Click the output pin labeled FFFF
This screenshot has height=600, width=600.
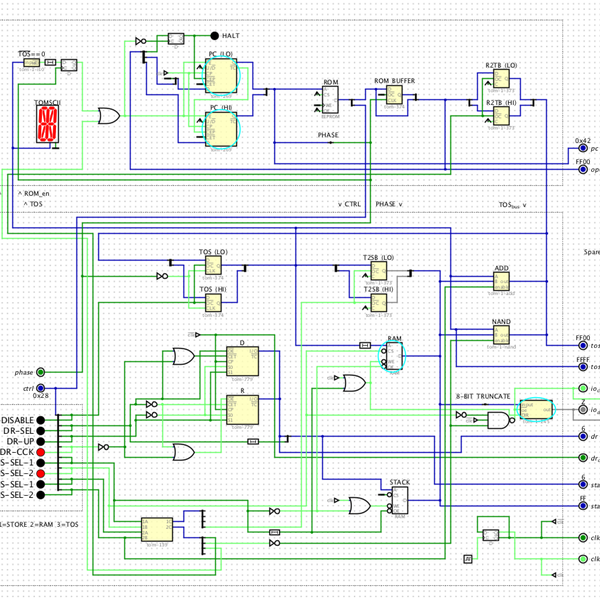[583, 367]
